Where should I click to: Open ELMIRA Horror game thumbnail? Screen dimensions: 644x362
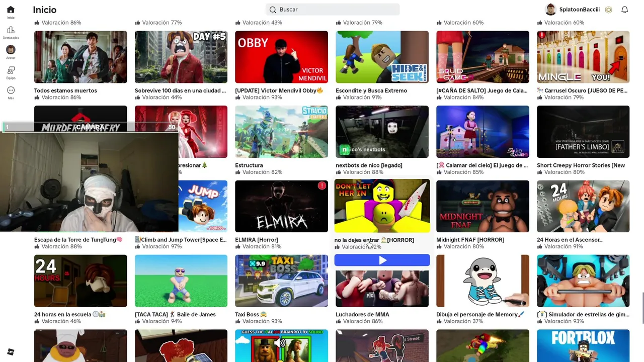click(x=281, y=206)
